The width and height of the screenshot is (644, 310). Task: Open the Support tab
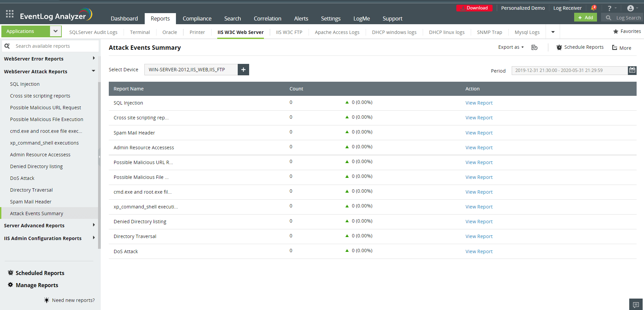coord(392,18)
